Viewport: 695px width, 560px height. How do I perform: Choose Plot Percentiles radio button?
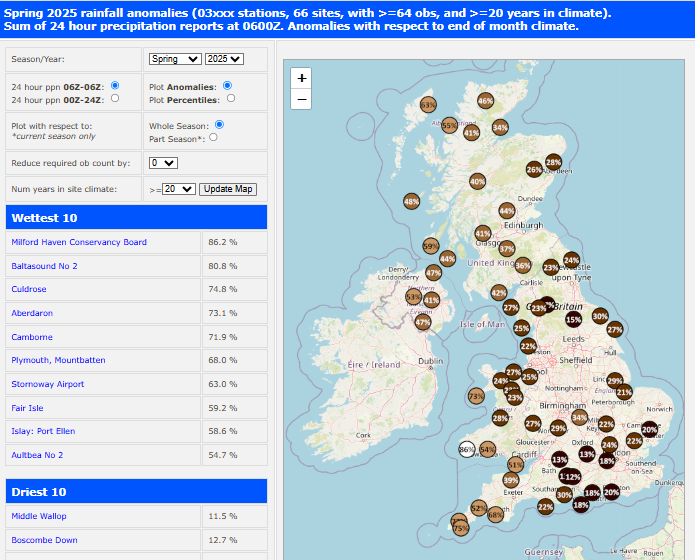(x=231, y=99)
